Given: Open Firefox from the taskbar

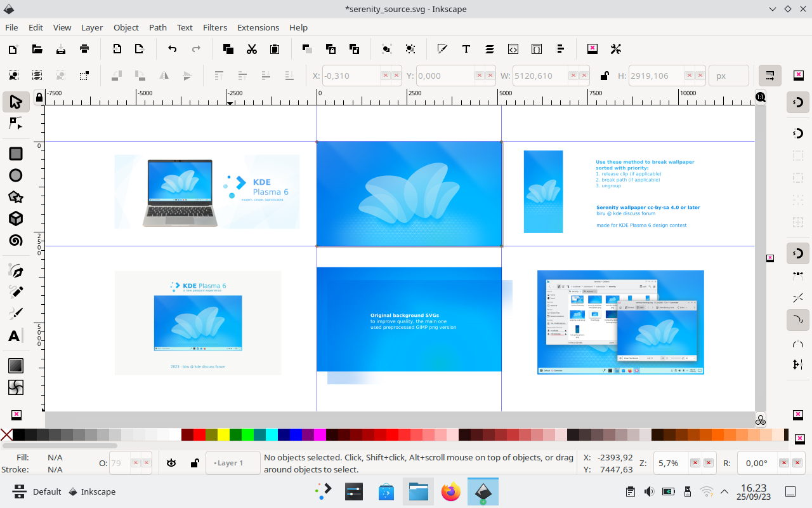Looking at the screenshot, I should click(451, 491).
